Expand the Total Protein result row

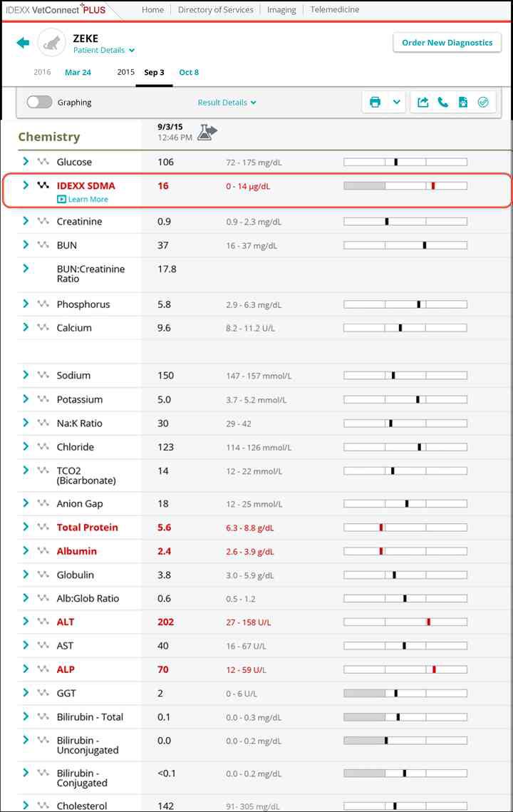tap(26, 527)
